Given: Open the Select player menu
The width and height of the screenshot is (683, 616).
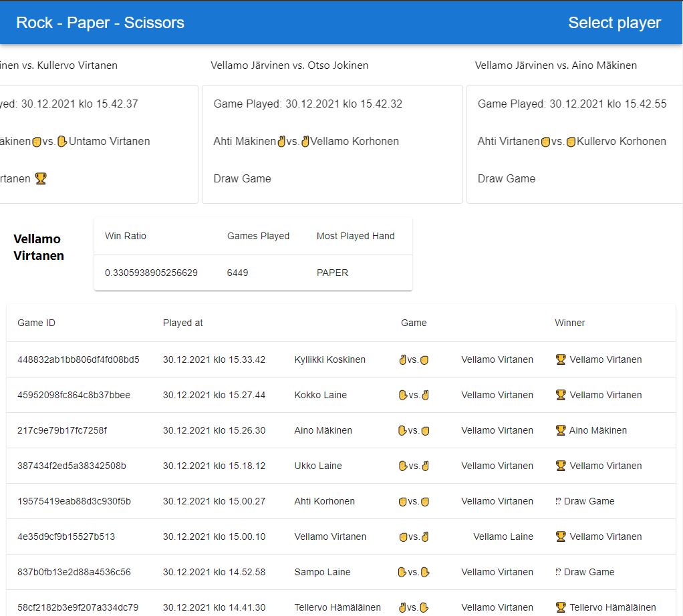Looking at the screenshot, I should pos(613,23).
